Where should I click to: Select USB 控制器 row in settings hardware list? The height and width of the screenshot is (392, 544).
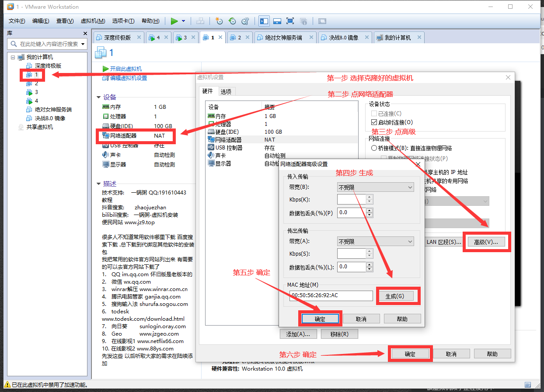281,148
